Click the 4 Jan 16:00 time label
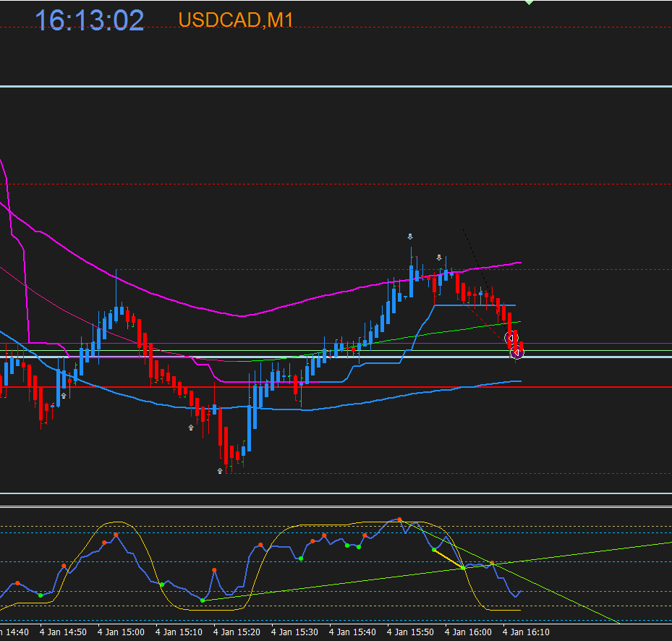 468,632
